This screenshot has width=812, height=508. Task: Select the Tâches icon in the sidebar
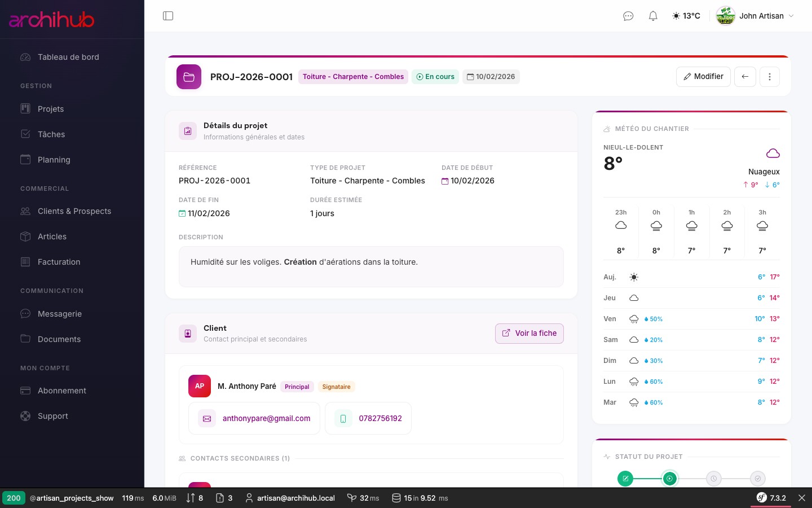click(x=25, y=134)
